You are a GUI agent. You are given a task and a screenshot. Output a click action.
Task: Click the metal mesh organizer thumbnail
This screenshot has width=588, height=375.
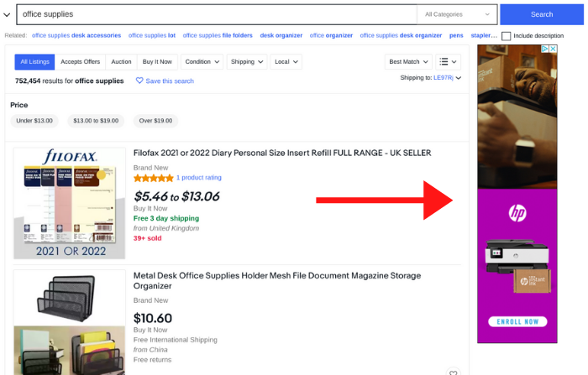point(70,322)
